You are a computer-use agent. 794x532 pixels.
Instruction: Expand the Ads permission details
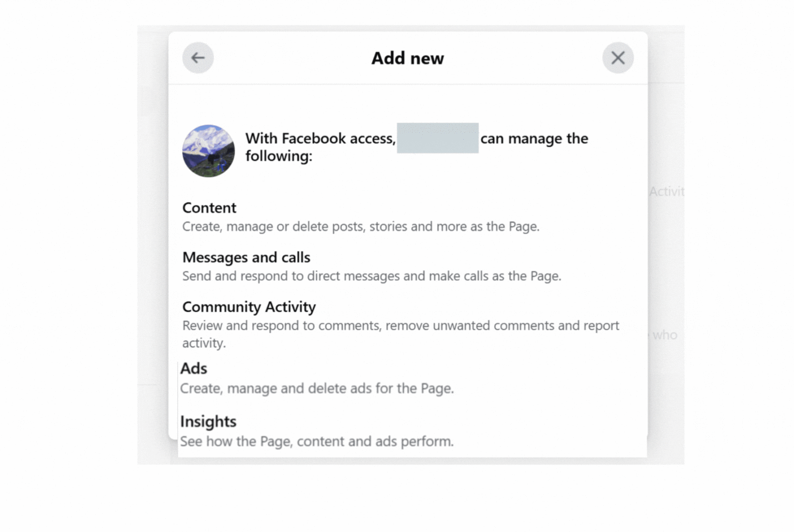tap(194, 368)
